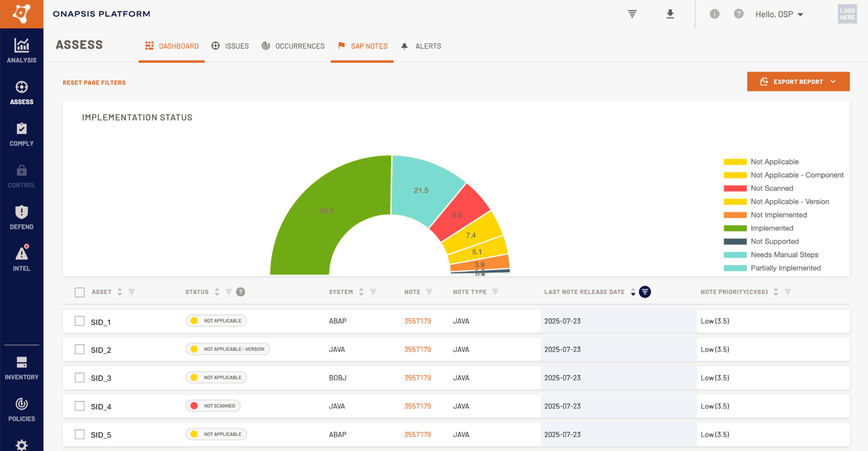The height and width of the screenshot is (451, 868).
Task: Sort by Note Priority(CVSS)
Action: point(776,292)
